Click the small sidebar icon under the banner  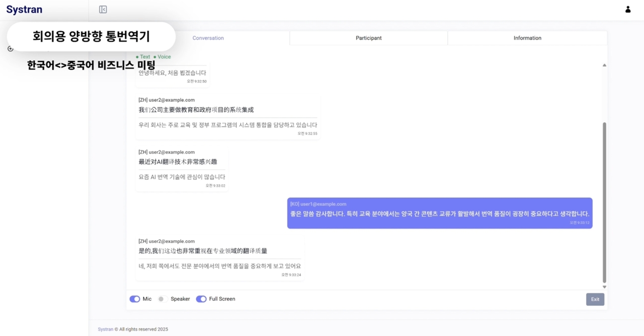10,49
